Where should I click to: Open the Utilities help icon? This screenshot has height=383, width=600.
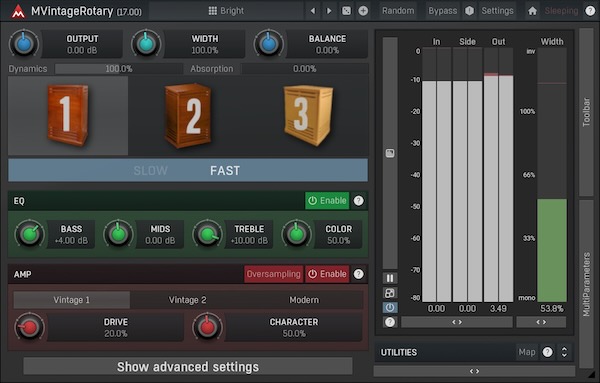click(548, 352)
